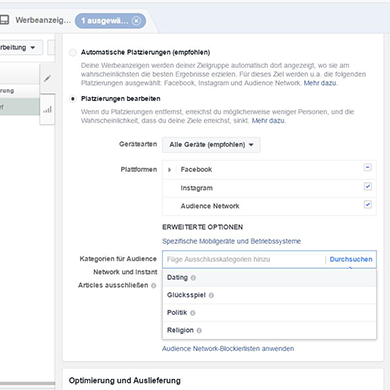
Task: Uncheck the Instagram platform checkbox
Action: pos(368,186)
